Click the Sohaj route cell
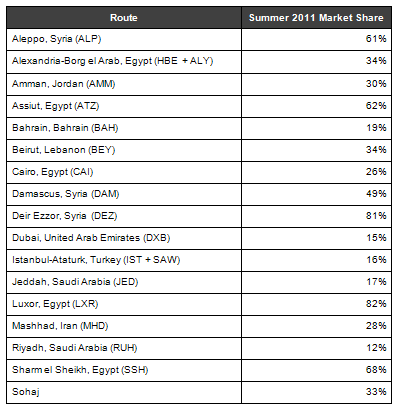396x408 pixels. (x=124, y=392)
